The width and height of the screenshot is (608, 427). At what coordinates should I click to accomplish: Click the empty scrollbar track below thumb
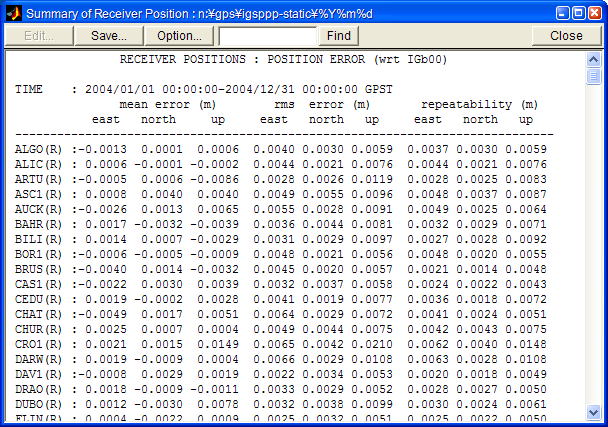pos(594,250)
